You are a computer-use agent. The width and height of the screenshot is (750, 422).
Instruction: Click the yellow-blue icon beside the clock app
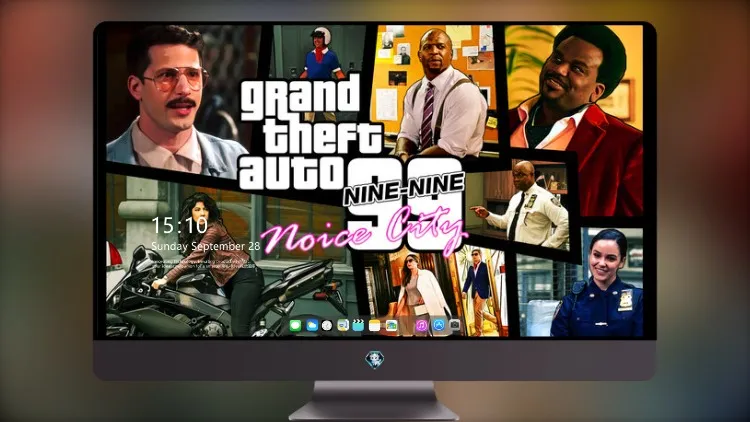[343, 326]
